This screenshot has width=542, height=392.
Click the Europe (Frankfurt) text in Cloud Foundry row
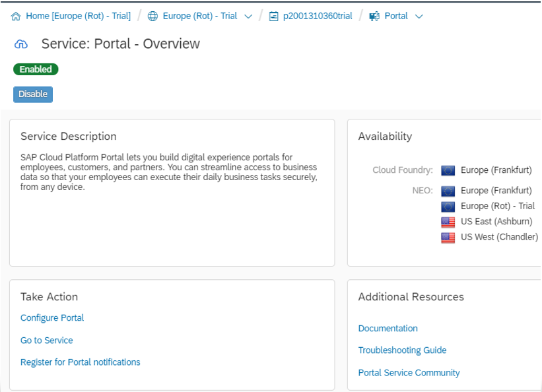(496, 170)
